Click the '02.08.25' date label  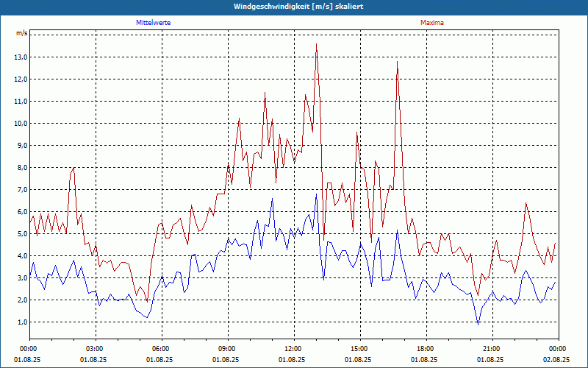point(556,360)
